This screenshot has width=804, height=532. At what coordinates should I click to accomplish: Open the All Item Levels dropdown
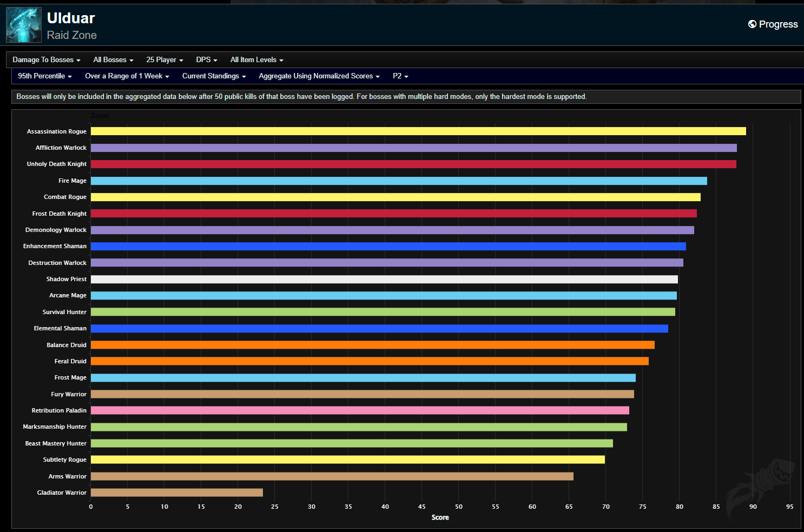pos(256,60)
